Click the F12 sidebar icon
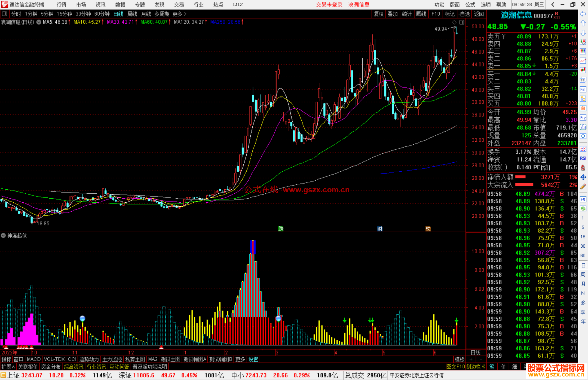 coord(583,118)
